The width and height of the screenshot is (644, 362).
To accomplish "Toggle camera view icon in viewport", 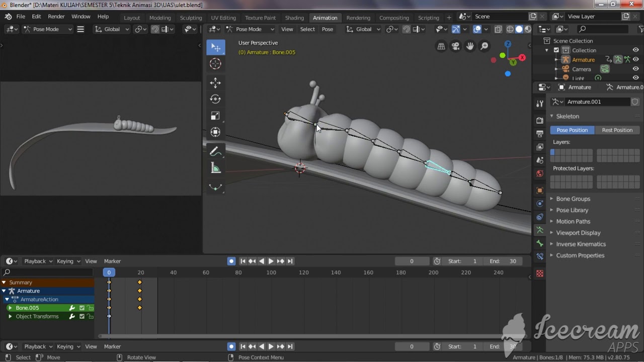I will click(x=455, y=46).
